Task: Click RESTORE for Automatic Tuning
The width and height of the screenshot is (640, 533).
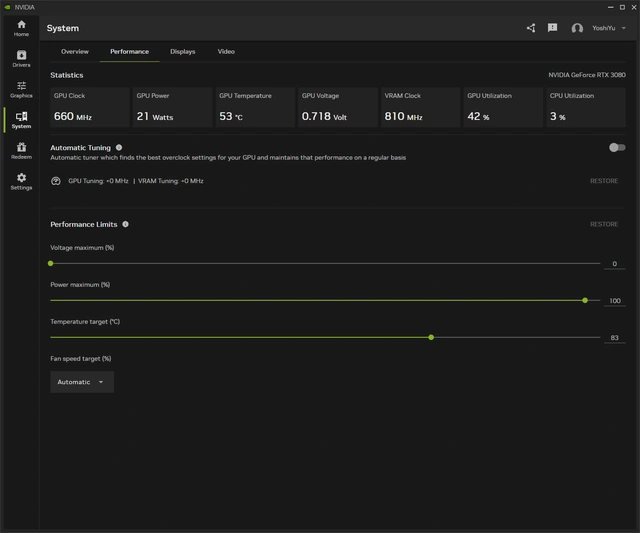Action: (x=604, y=181)
